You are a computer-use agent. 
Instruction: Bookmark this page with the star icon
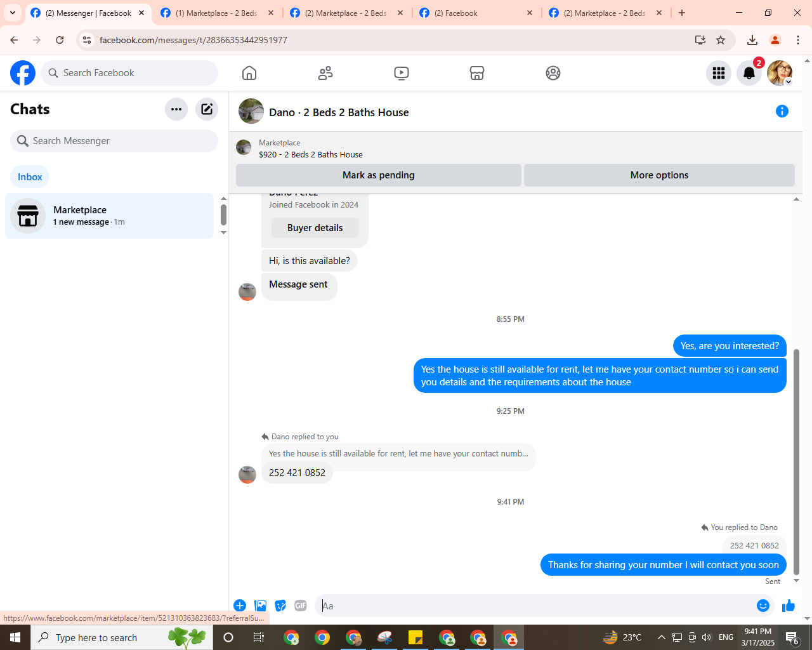coord(721,40)
